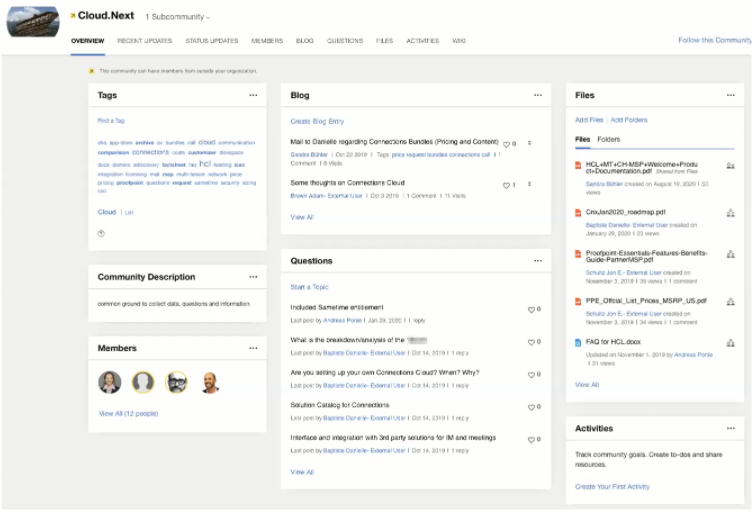
Task: Open the 'FAQ for HCL.docx' file link
Action: pyautogui.click(x=613, y=342)
